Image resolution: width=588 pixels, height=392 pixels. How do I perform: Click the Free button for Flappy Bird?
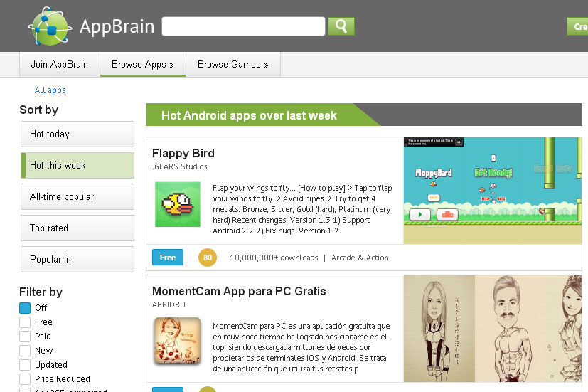click(168, 258)
